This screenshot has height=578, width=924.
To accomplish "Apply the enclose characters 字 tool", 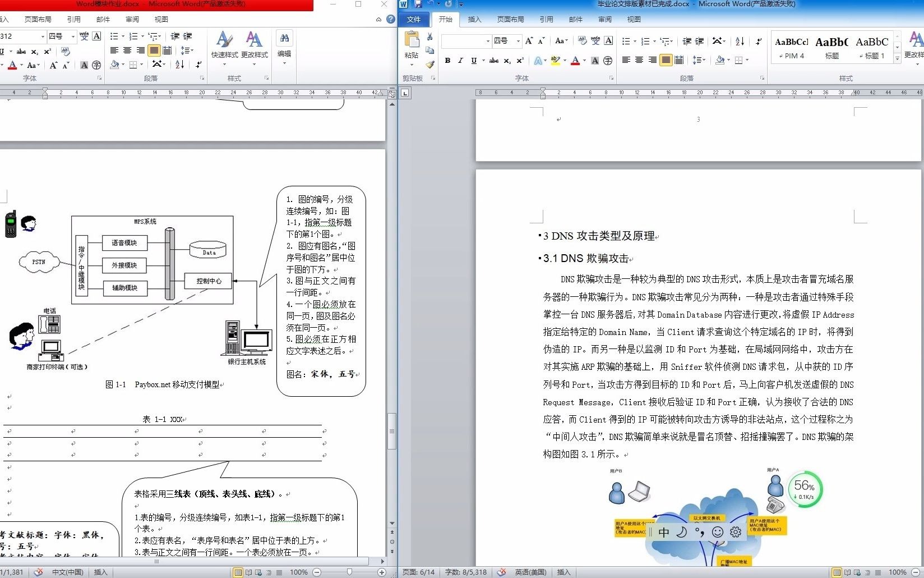I will (608, 60).
